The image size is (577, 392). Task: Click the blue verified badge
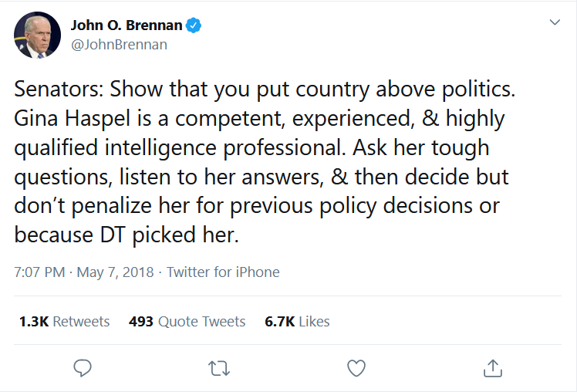tap(195, 25)
